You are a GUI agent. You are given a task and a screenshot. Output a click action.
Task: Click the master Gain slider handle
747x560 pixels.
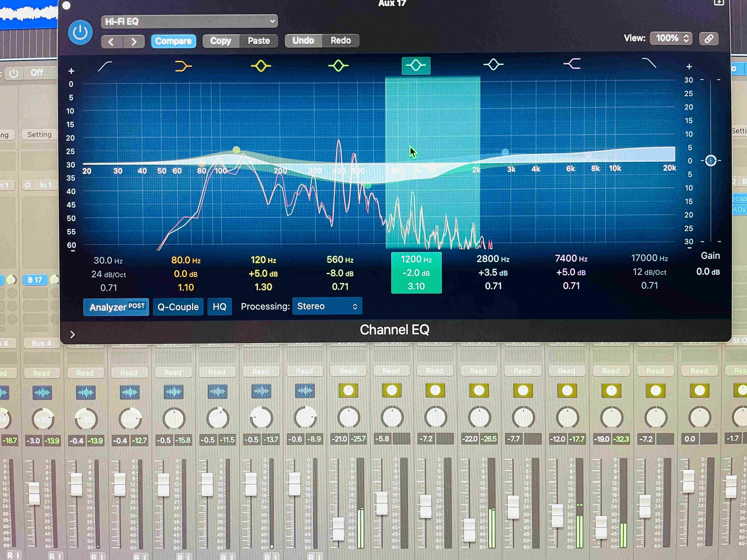711,161
